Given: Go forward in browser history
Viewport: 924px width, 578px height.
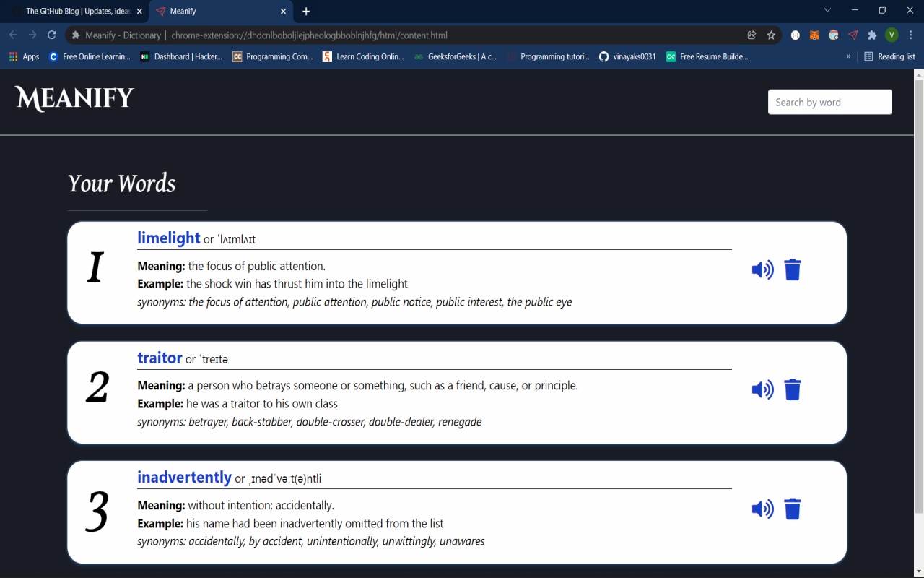Looking at the screenshot, I should tap(32, 35).
